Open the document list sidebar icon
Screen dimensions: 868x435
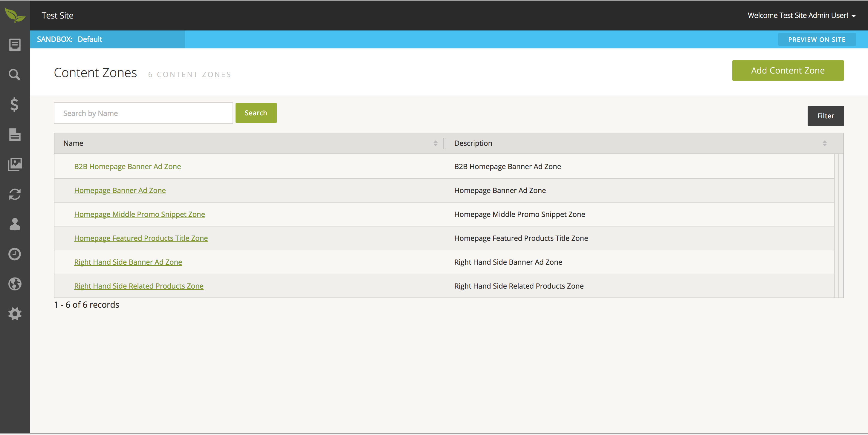[15, 45]
